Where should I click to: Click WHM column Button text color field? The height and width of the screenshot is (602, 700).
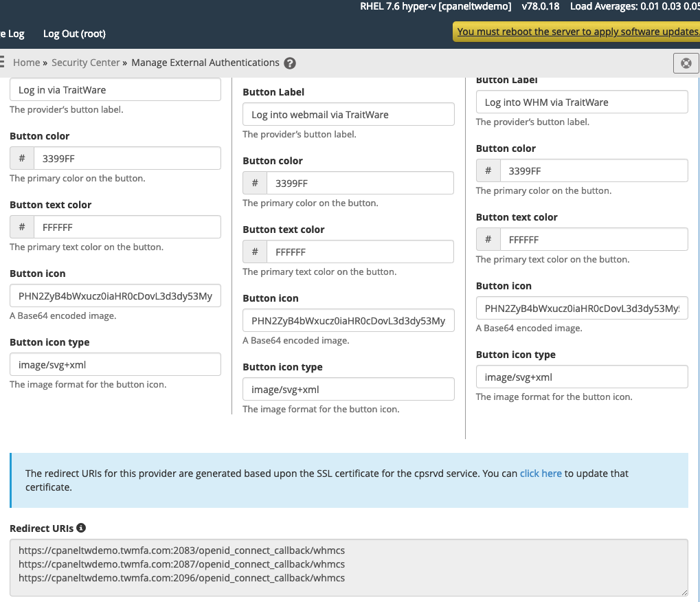pyautogui.click(x=594, y=239)
